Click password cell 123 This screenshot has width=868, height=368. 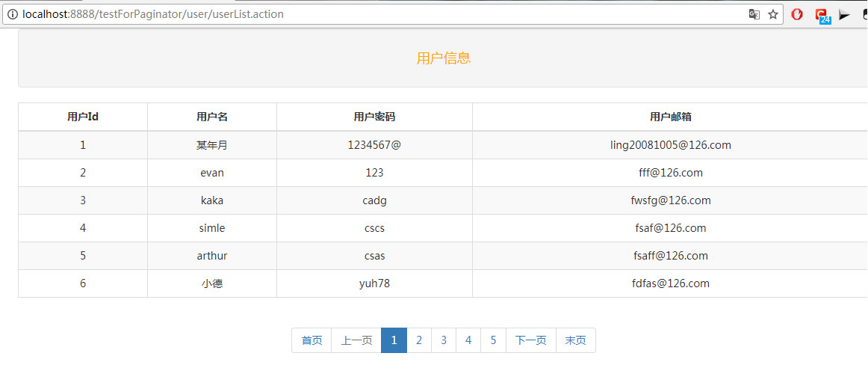tap(374, 173)
